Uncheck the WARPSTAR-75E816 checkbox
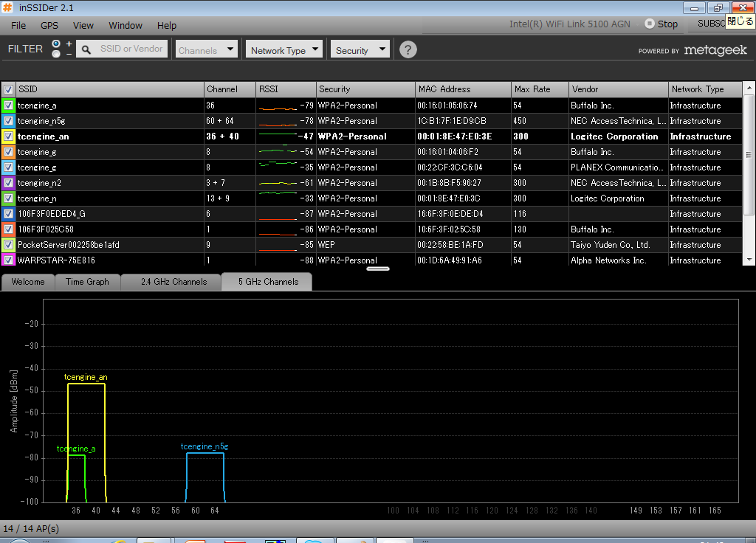The width and height of the screenshot is (756, 543). point(8,260)
